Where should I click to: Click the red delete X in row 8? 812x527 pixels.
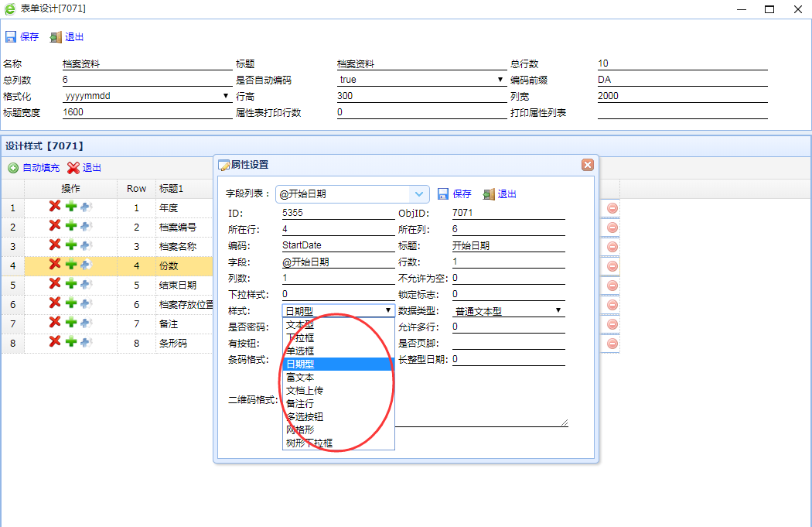(55, 342)
